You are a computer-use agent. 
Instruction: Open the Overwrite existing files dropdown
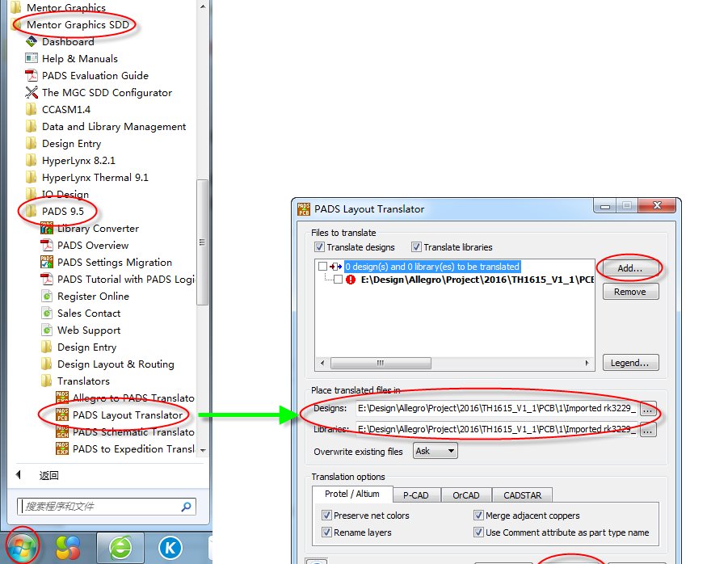click(435, 451)
